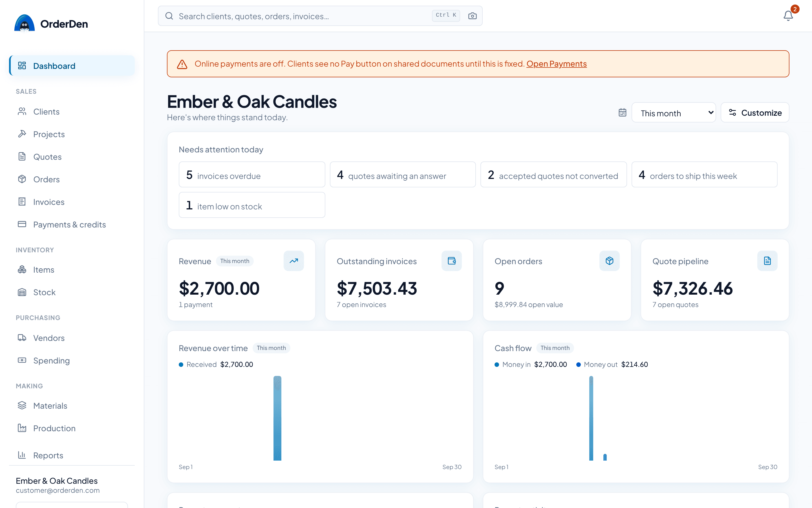Click the Revenue over time bar
This screenshot has height=508, width=812.
click(x=277, y=418)
